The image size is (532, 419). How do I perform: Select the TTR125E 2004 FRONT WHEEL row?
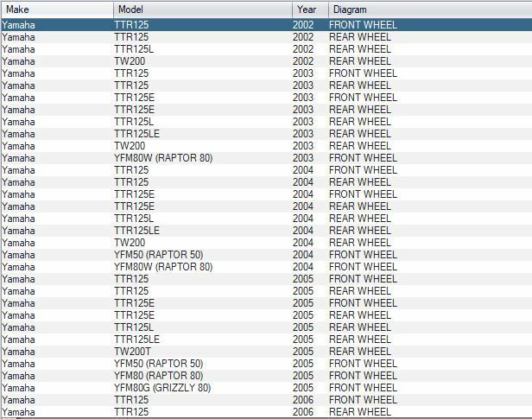pyautogui.click(x=267, y=194)
